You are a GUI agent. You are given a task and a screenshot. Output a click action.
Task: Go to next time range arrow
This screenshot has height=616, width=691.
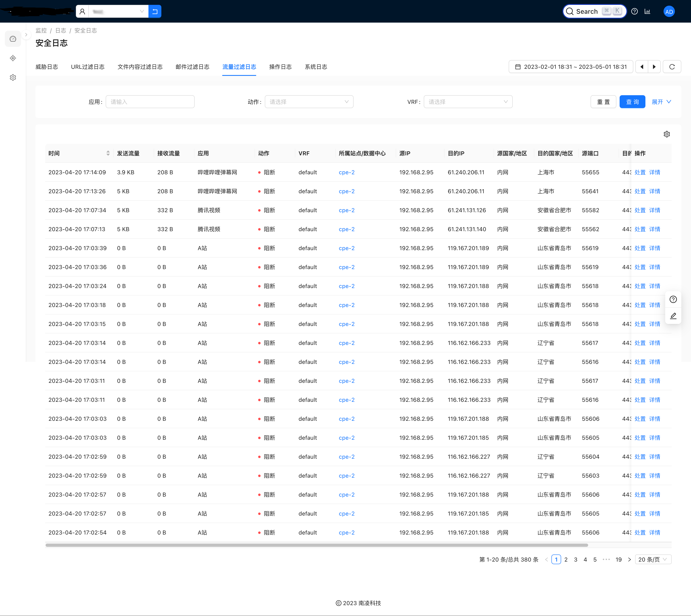[654, 67]
